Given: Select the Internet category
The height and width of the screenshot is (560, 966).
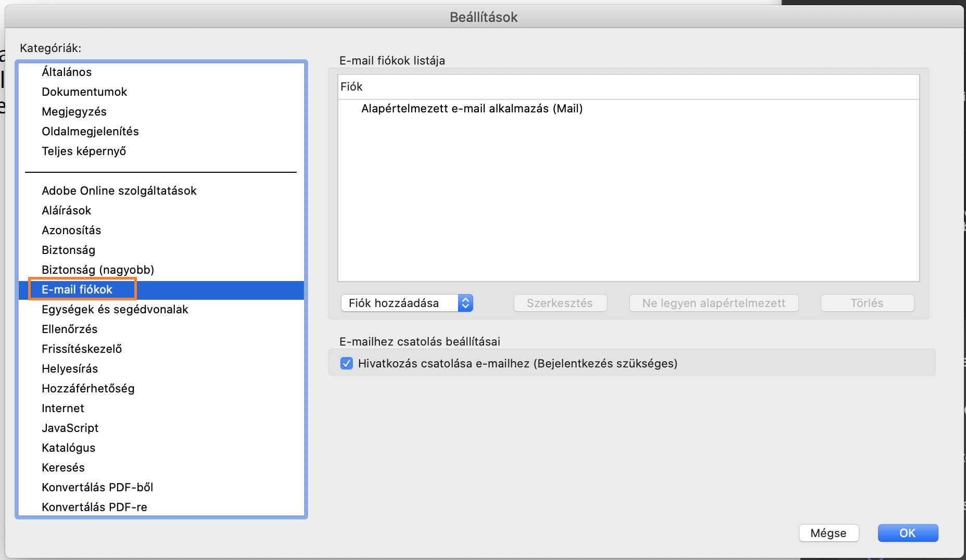Looking at the screenshot, I should point(161,408).
